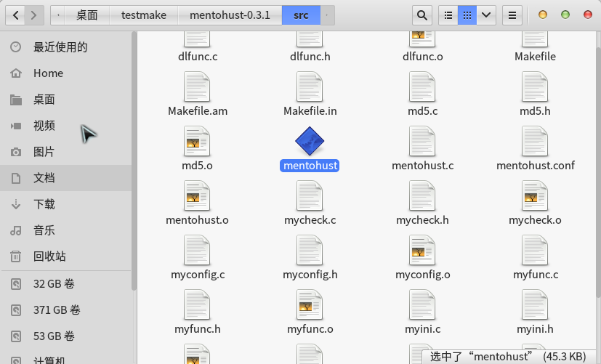601x364 pixels.
Task: Navigate to the mentohust-0.3.1 path segment
Action: pos(230,15)
